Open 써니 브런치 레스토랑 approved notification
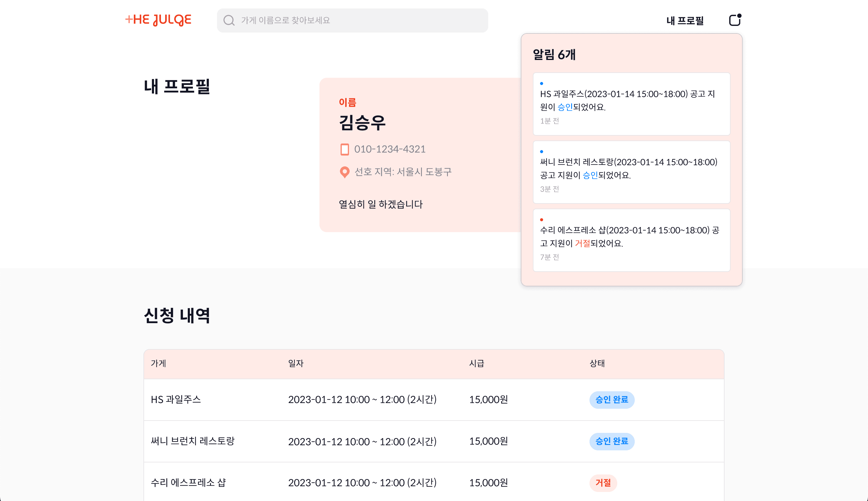The width and height of the screenshot is (868, 501). (x=631, y=172)
